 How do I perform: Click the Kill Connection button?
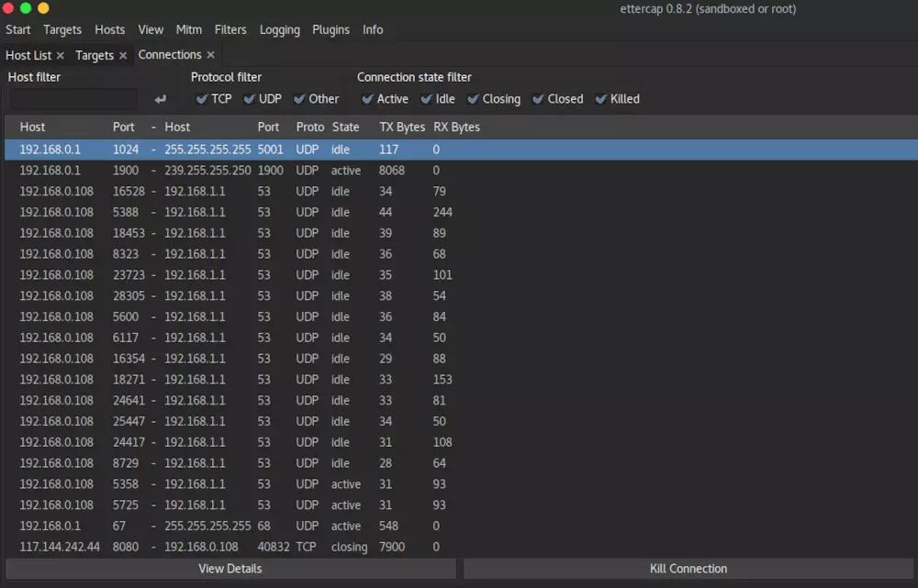[688, 569]
